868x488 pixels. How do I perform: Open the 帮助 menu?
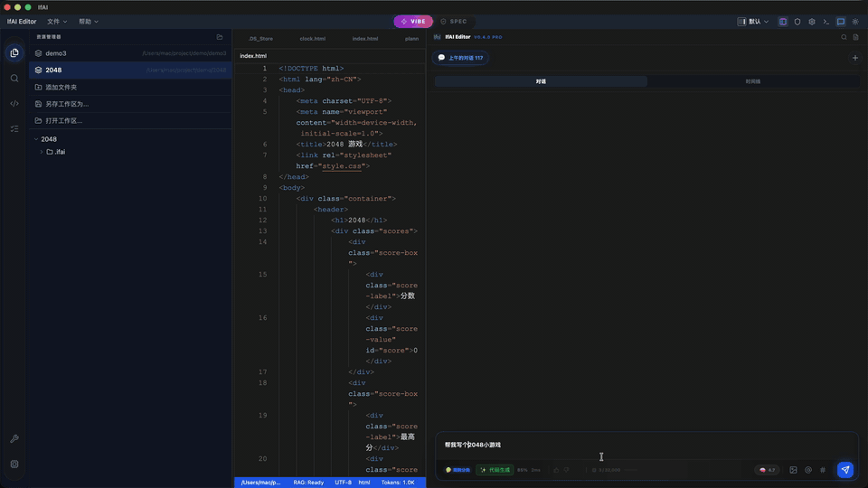pos(89,22)
